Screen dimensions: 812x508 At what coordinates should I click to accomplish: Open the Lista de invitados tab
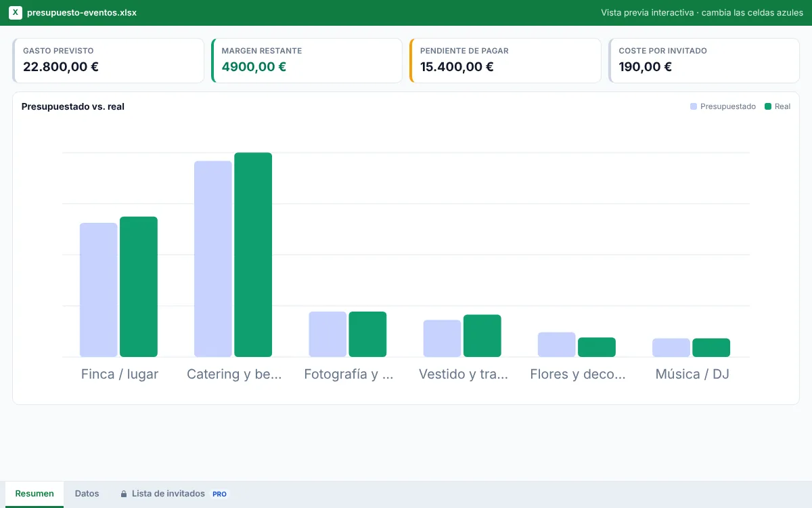[x=174, y=494]
